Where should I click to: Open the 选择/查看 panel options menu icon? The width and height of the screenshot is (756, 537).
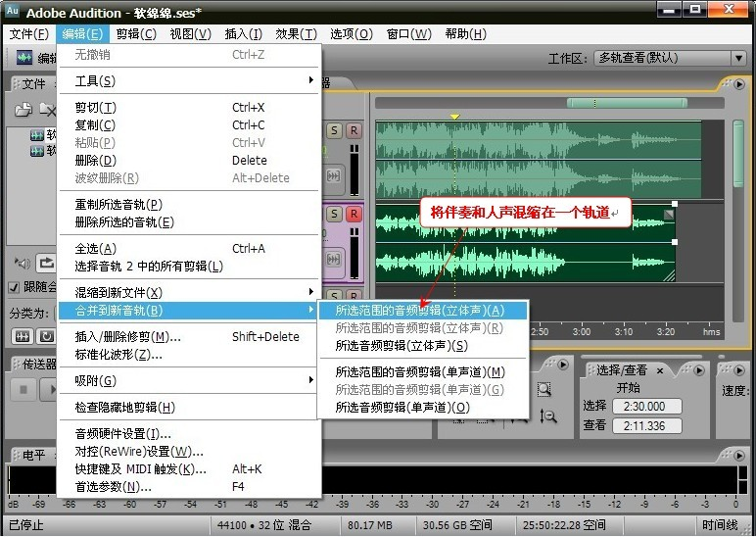tap(698, 370)
